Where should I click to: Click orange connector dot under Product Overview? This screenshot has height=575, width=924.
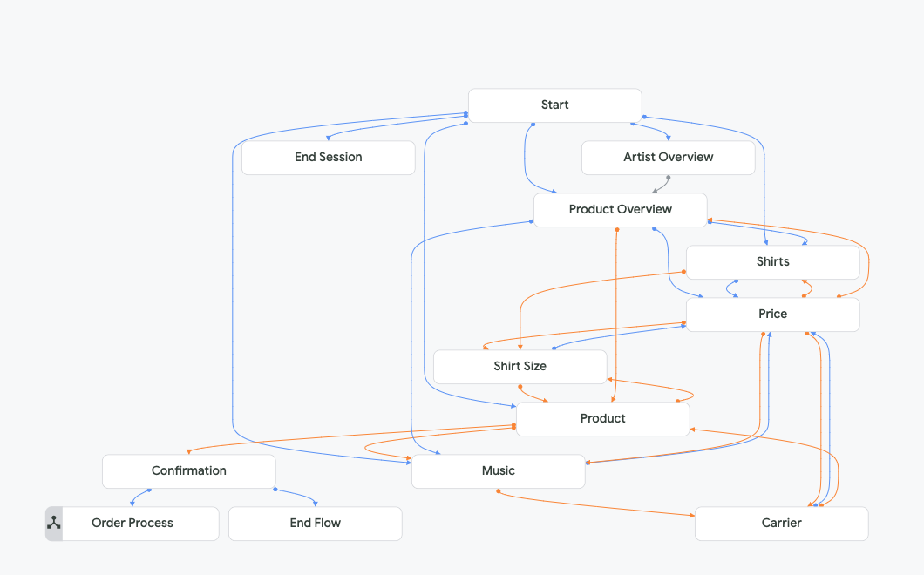point(617,229)
